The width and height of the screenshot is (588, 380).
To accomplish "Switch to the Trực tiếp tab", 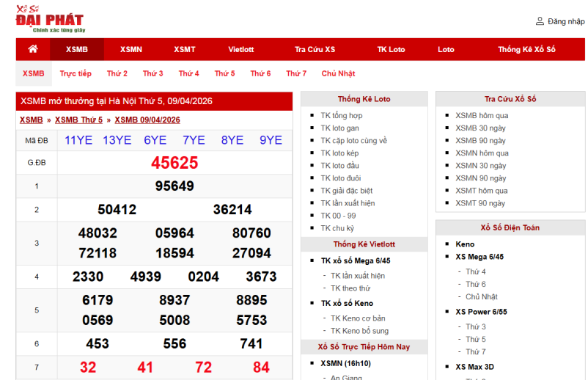I will pos(76,73).
